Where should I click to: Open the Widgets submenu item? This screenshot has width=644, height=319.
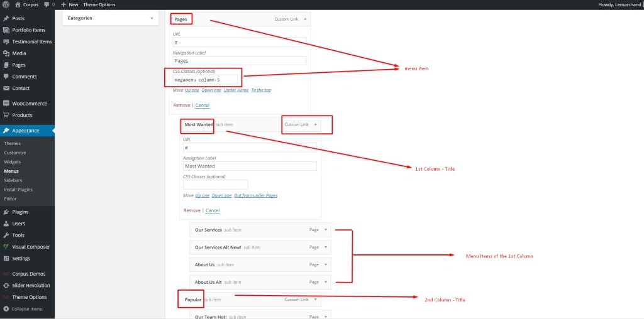[13, 161]
